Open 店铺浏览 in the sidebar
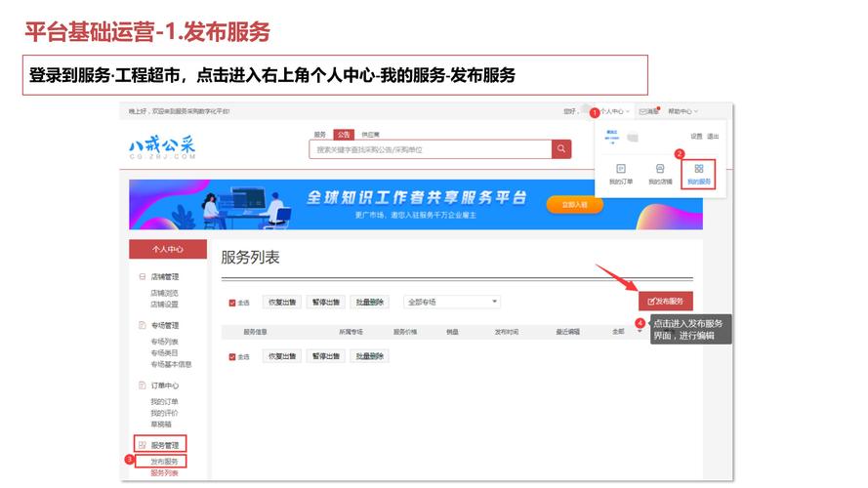868x488 pixels. pyautogui.click(x=164, y=293)
